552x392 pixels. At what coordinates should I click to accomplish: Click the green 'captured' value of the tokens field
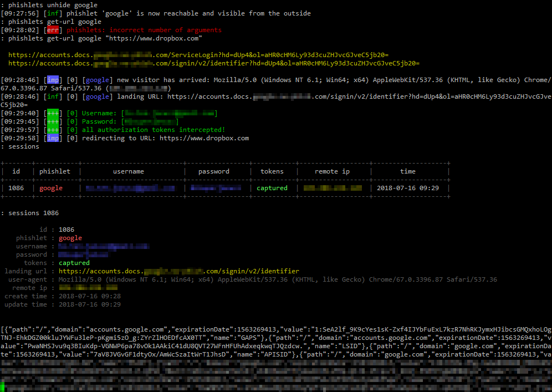(74, 263)
